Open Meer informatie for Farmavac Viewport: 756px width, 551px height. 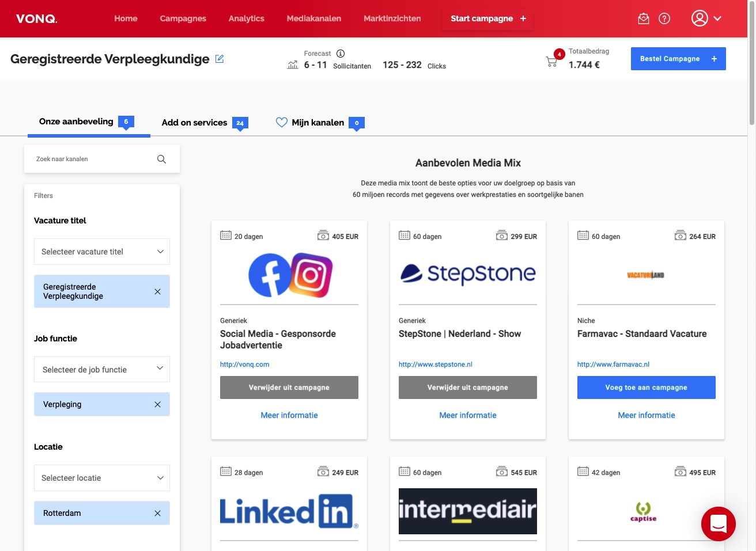pyautogui.click(x=647, y=415)
